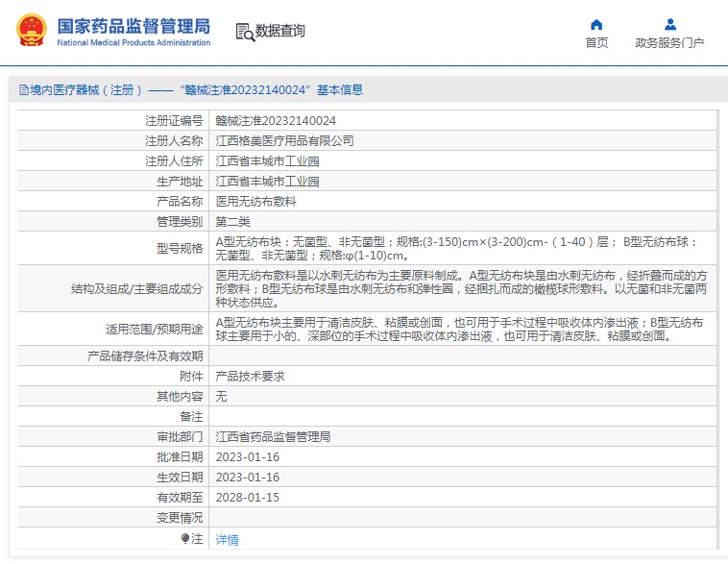The width and height of the screenshot is (728, 564).
Task: Select approving department 江西省药品监督管理局
Action: [273, 437]
